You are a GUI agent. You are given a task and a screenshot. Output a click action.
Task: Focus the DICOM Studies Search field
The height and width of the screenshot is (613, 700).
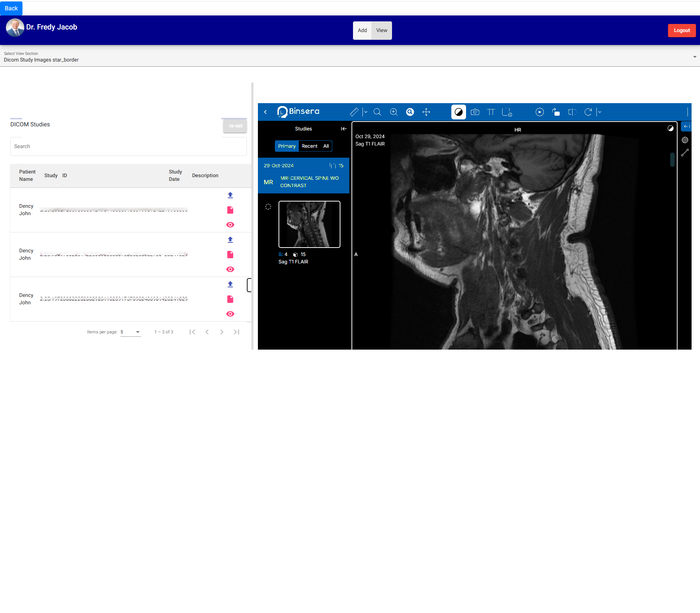(129, 146)
